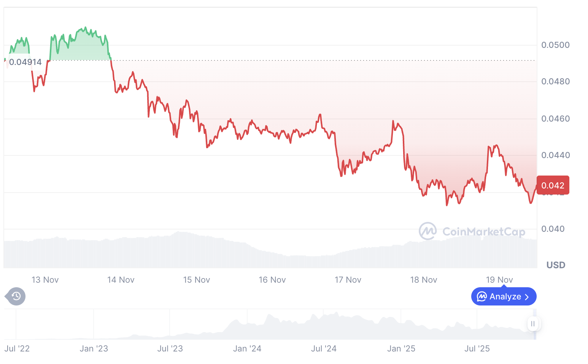Viewport: 588px width, 364px height.
Task: Grab the range slider handle on the mini timeline
Action: tap(533, 324)
